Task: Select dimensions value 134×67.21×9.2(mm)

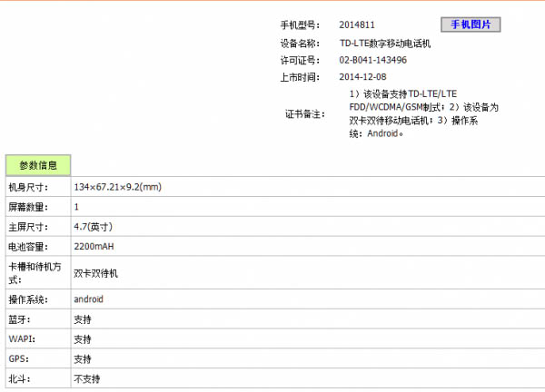Action: 117,187
